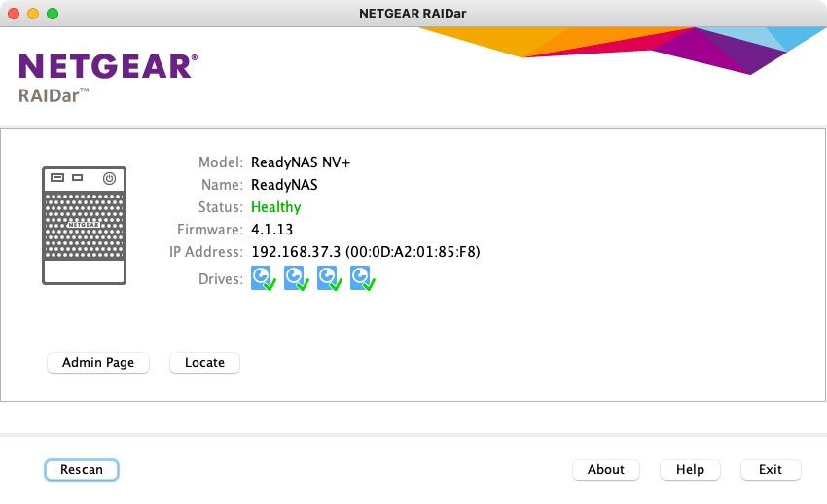Click the ReadyNAS device picture
The image size is (827, 504).
pyautogui.click(x=84, y=226)
